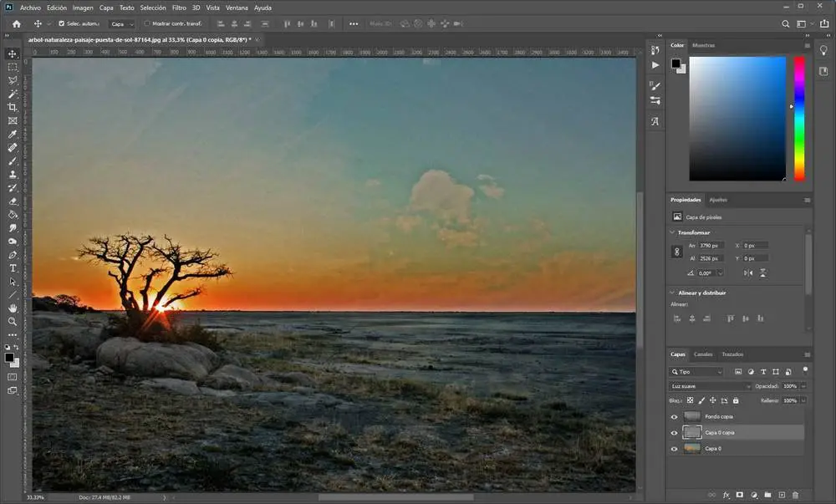Open the Capa dropdown in options bar
This screenshot has width=836, height=504.
tap(121, 24)
